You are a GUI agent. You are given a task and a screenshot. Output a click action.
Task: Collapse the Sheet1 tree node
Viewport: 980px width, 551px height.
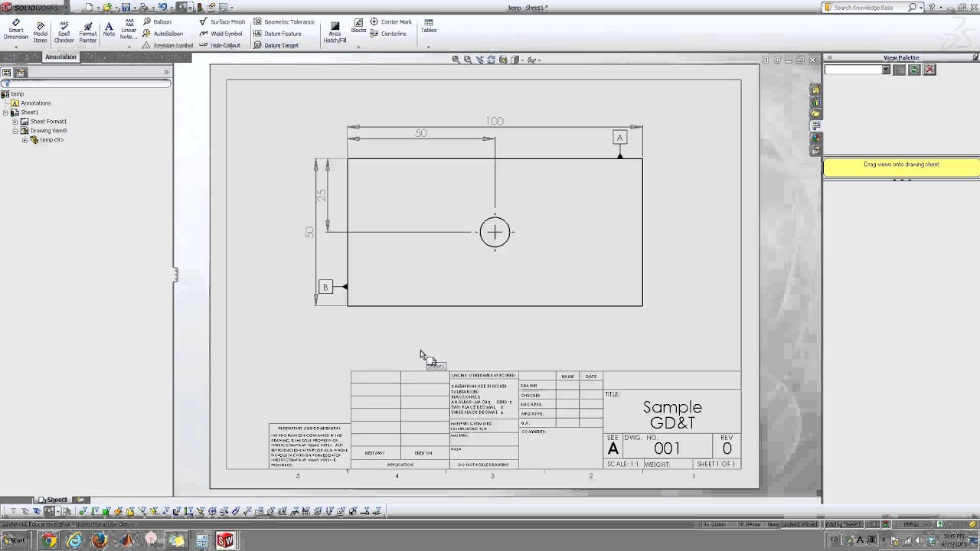pyautogui.click(x=6, y=112)
